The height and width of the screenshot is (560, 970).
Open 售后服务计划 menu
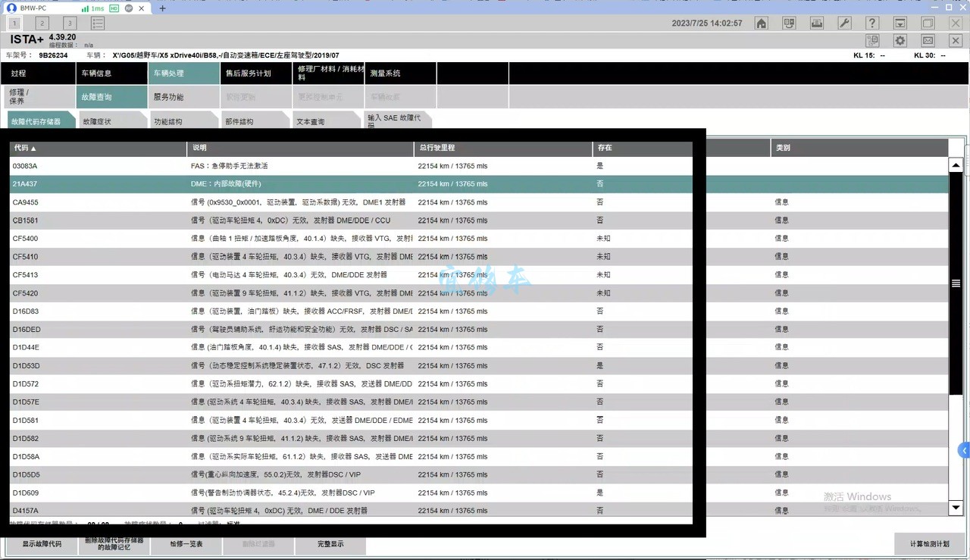(x=256, y=74)
